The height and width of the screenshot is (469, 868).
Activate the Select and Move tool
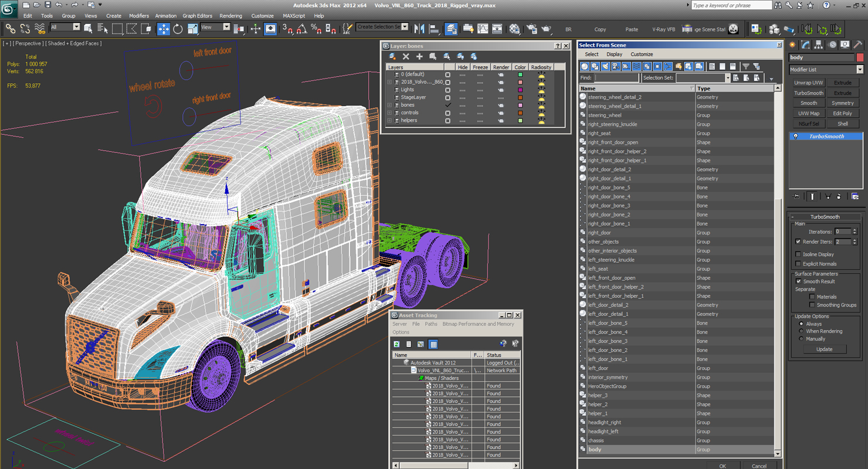(164, 29)
